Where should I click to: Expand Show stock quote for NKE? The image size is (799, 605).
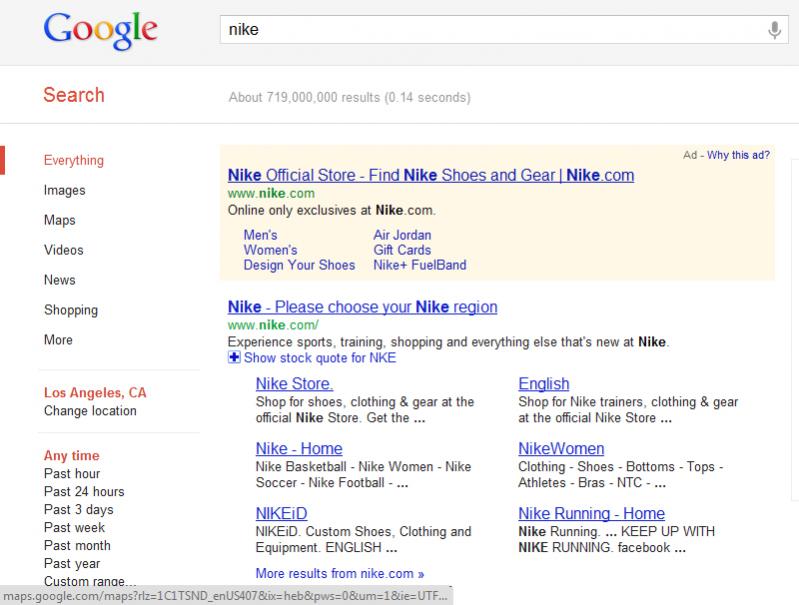coord(320,358)
